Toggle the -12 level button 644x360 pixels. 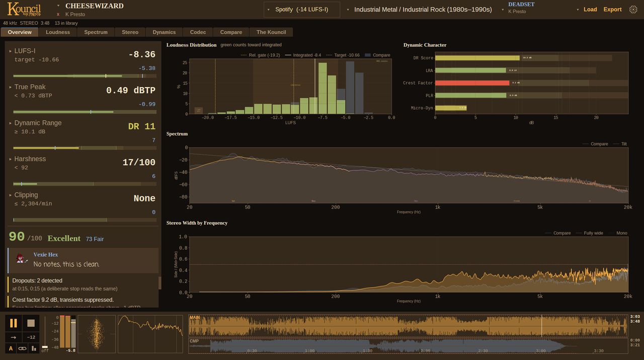click(31, 337)
